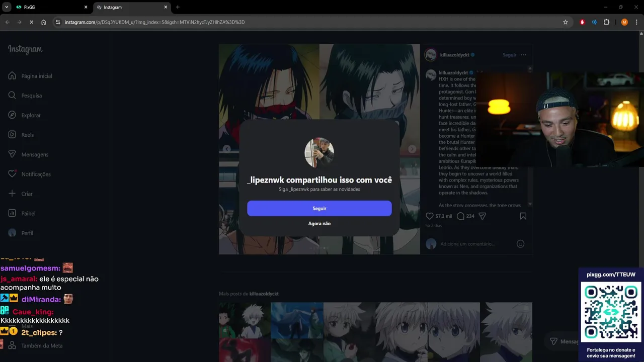The width and height of the screenshot is (644, 362).
Task: Click Criar plus icon in sidebar
Action: 13,194
